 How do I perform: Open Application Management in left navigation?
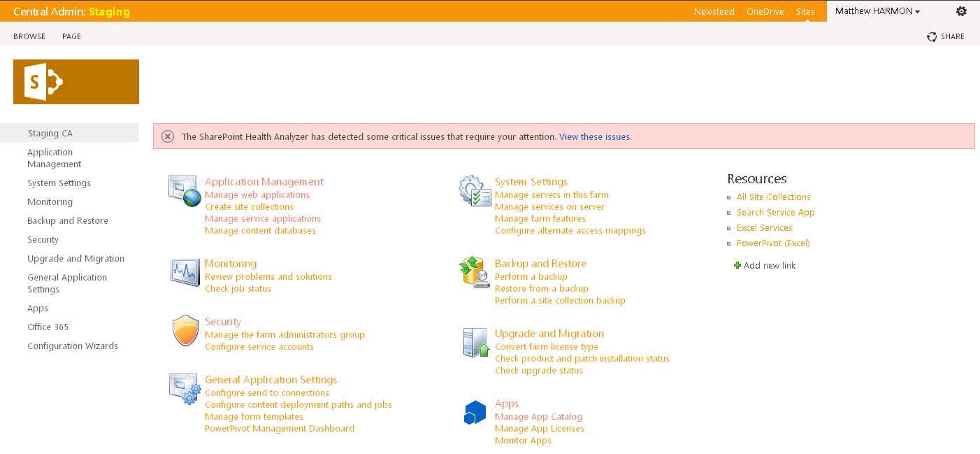tap(55, 158)
